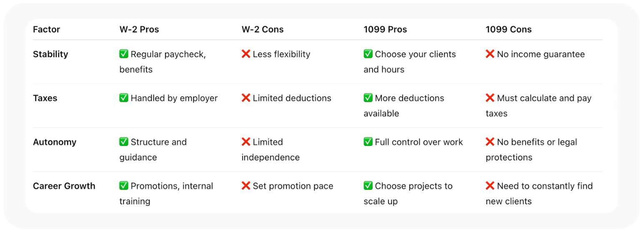This screenshot has height=234, width=644.
Task: Click the green checkmark next to "Handled by employer"
Action: [x=124, y=98]
